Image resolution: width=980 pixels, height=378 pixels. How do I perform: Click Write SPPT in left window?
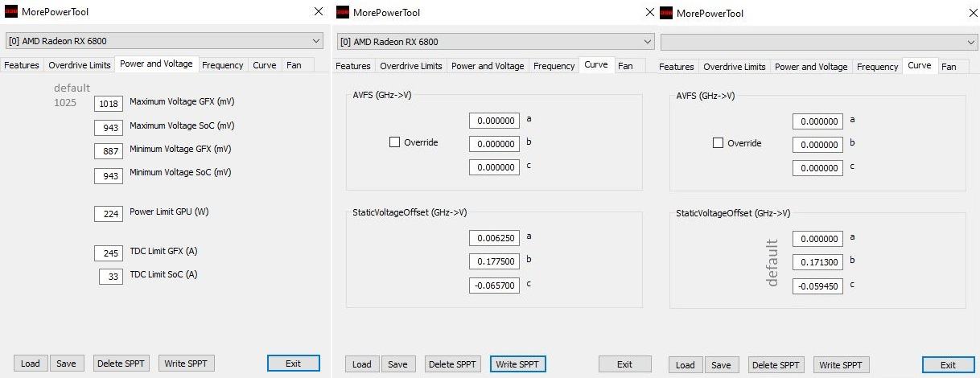[186, 364]
